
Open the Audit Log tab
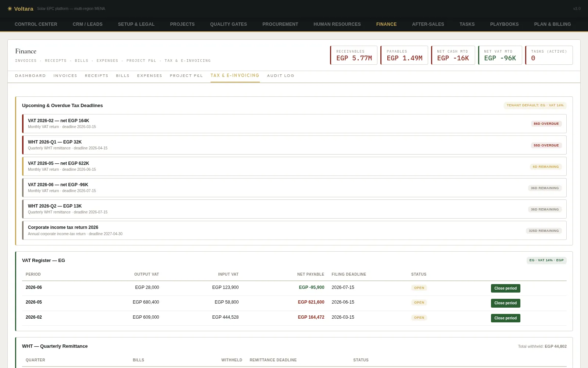click(281, 76)
